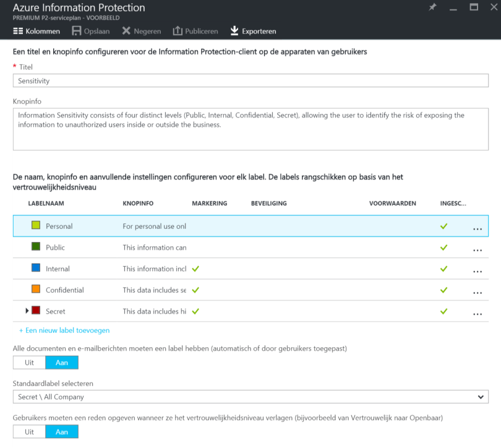Screen dimensions: 501x448
Task: Click inside the Knopinfo text area
Action: click(250, 130)
